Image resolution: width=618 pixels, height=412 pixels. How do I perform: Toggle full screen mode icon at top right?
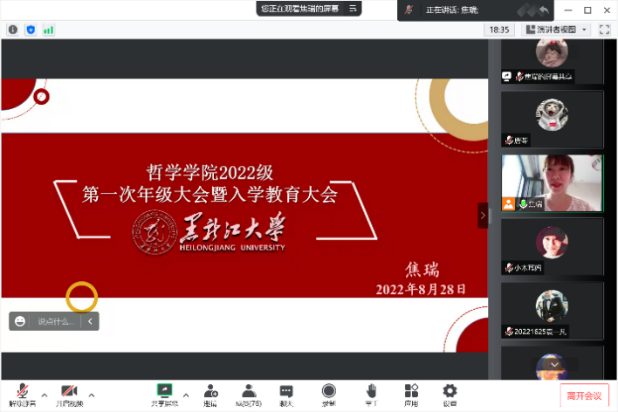604,30
